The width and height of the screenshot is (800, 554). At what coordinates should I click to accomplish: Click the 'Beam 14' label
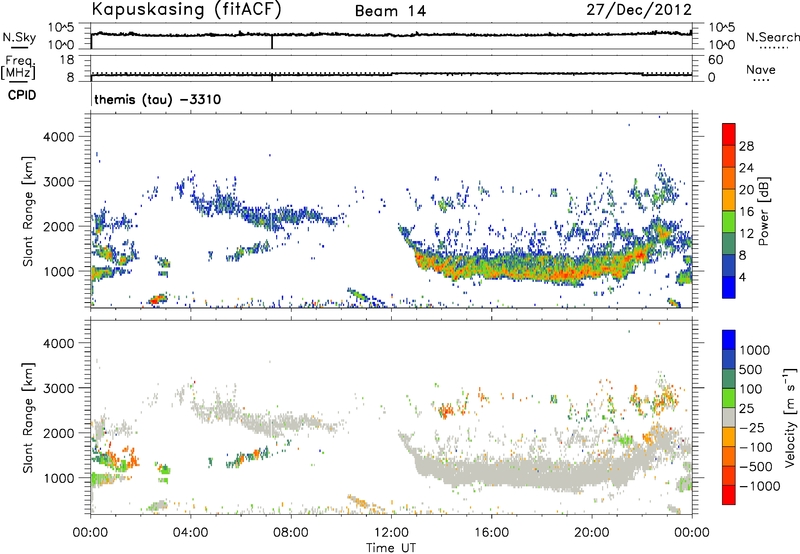click(x=390, y=11)
